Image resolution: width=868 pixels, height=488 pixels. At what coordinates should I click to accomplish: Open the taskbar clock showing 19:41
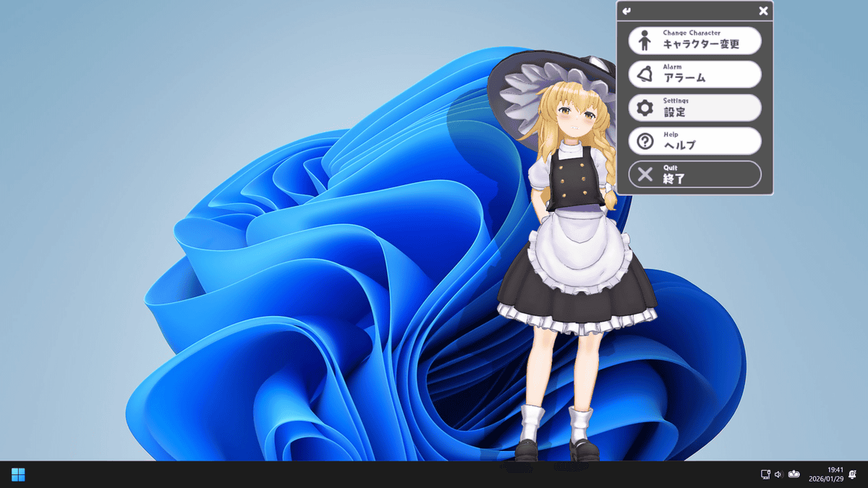click(x=826, y=474)
